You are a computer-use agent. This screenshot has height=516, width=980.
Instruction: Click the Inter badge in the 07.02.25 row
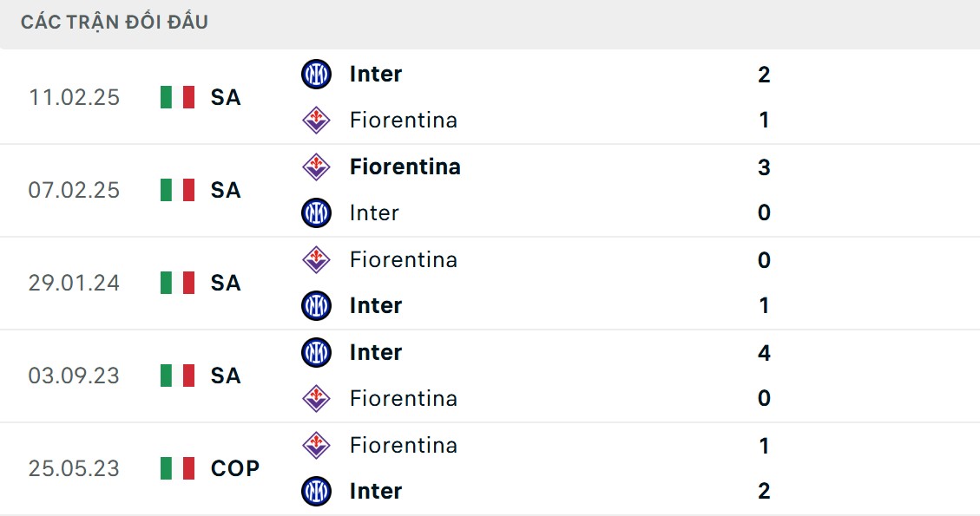pos(316,212)
